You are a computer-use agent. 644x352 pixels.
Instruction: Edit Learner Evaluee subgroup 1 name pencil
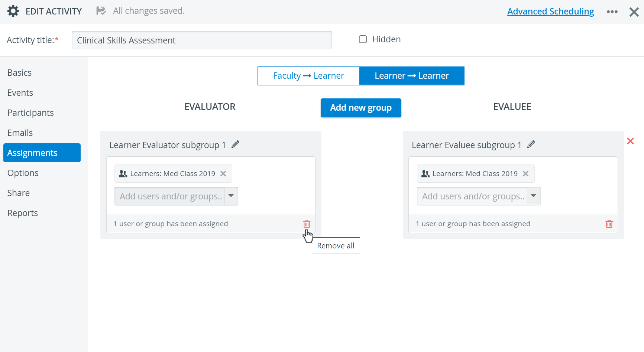point(531,144)
